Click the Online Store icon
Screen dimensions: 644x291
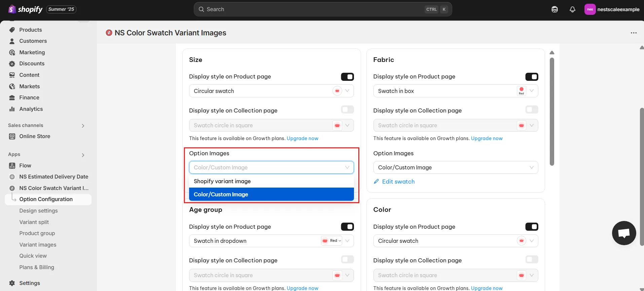(x=12, y=136)
